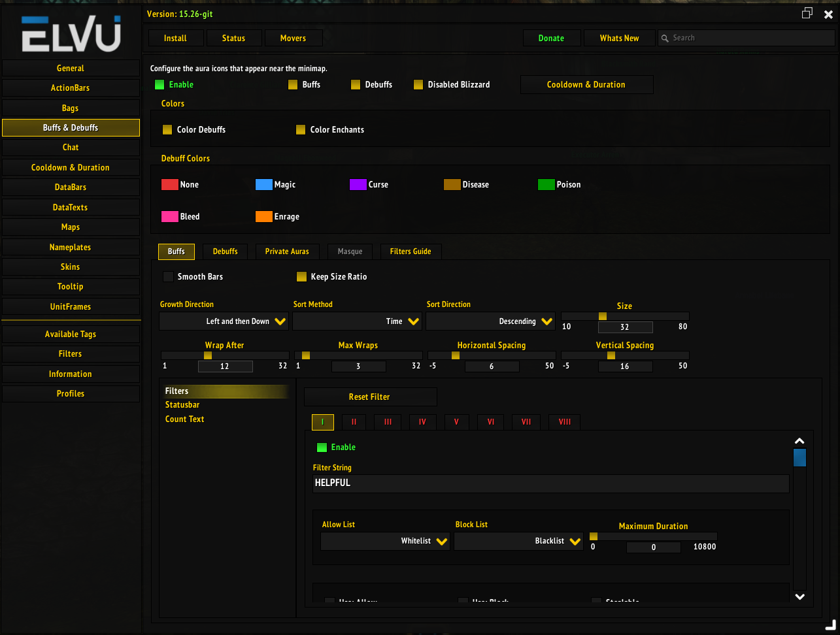The image size is (840, 635).
Task: Open the Profiles section
Action: click(x=71, y=393)
